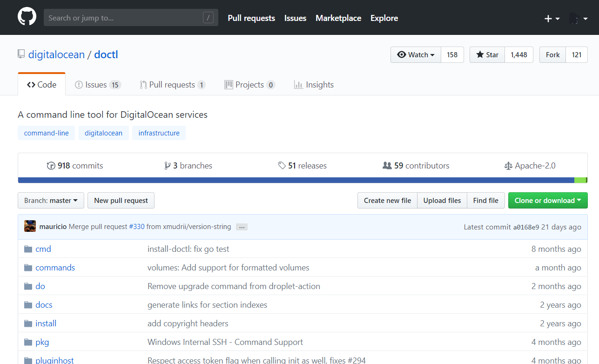Select the Code tab

click(41, 84)
